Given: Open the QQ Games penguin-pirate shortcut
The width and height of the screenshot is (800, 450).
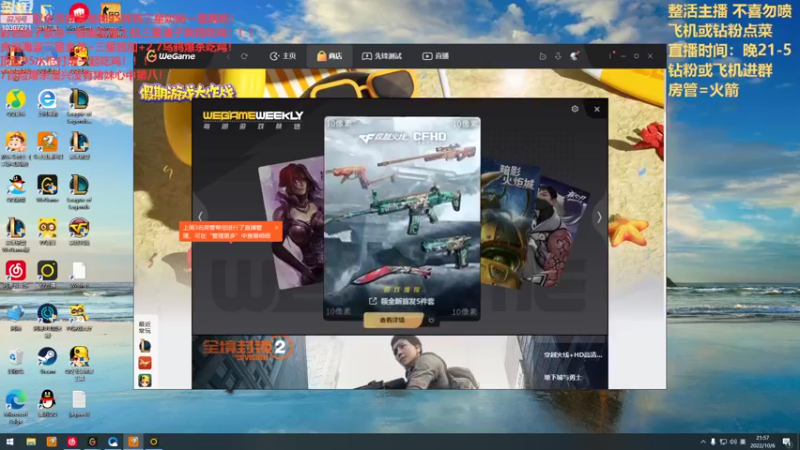Looking at the screenshot, I should 16,189.
